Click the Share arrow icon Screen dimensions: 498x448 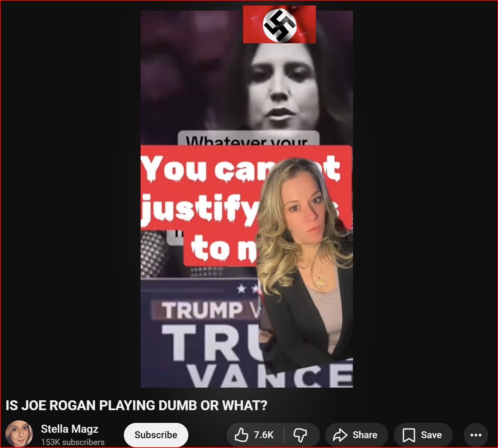(340, 435)
